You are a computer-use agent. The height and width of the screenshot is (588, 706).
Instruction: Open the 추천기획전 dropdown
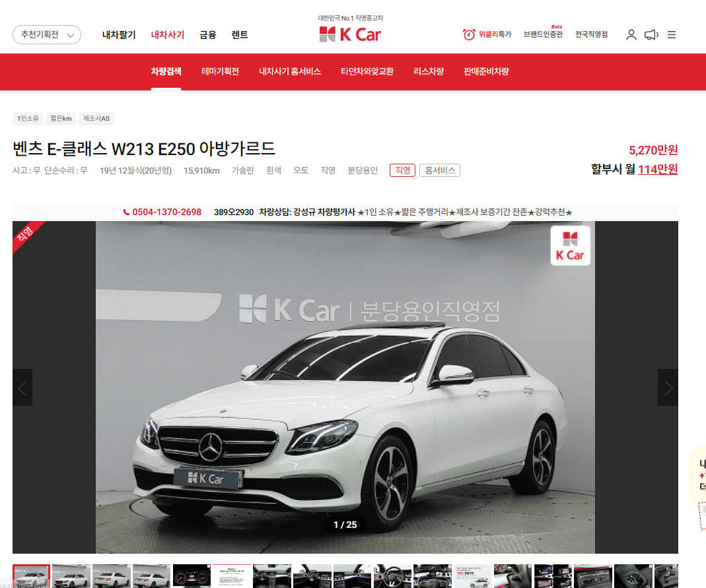point(47,34)
